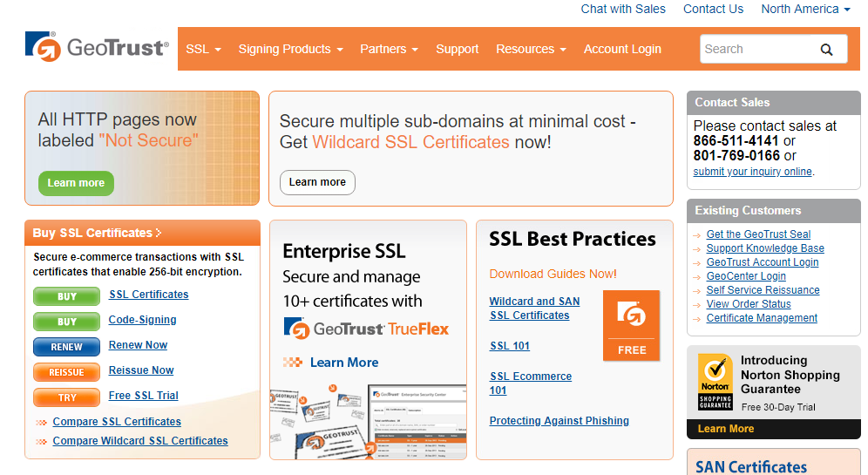Click Chat with Sales
Viewport: 868px width, 475px height.
[623, 9]
